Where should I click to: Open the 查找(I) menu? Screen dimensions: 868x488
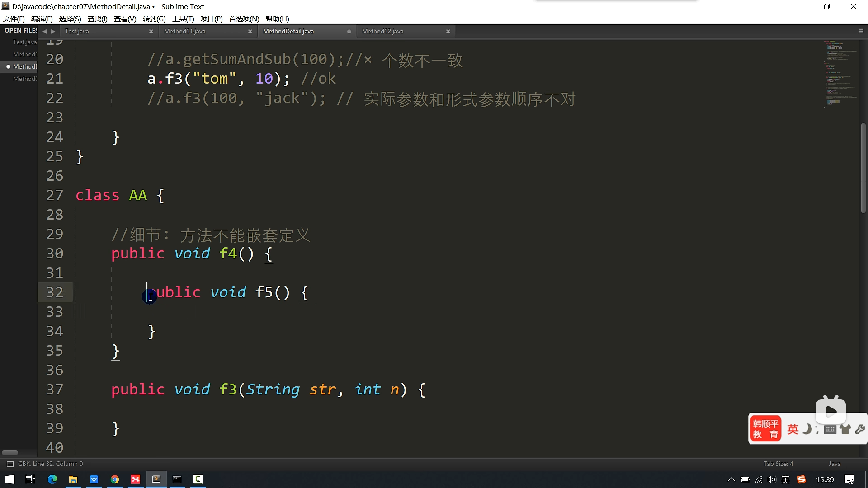click(x=97, y=19)
